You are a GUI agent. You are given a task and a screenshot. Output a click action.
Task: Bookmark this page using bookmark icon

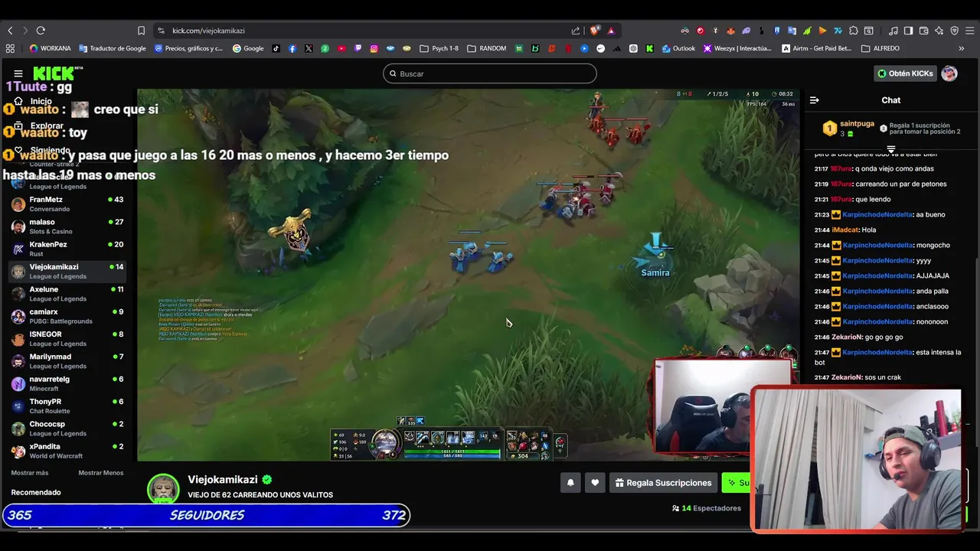tap(141, 31)
